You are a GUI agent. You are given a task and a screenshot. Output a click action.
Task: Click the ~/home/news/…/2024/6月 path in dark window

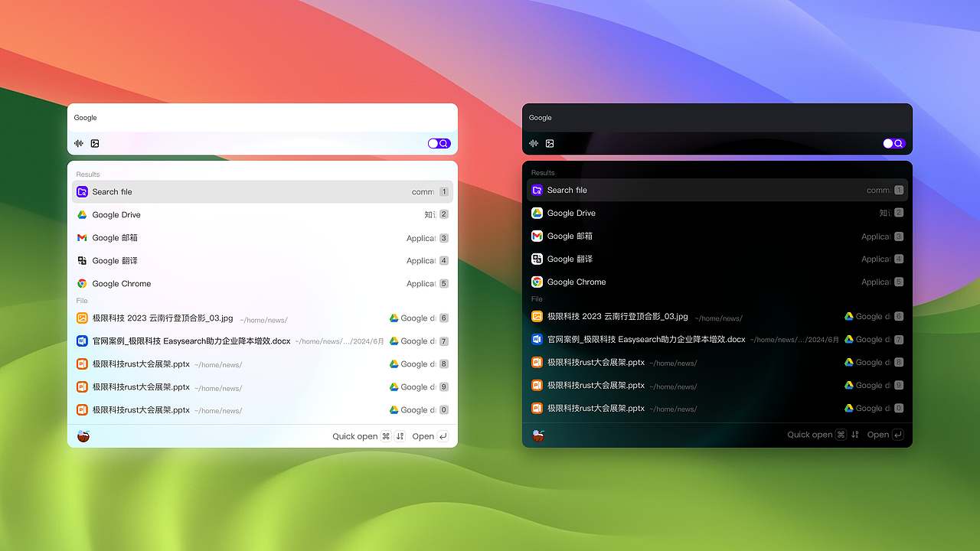[794, 340]
